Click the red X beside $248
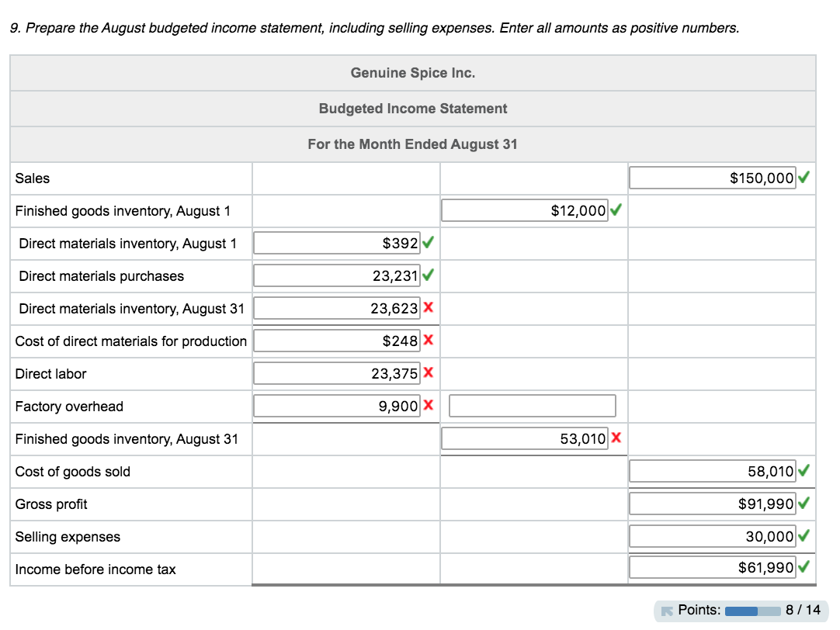This screenshot has width=840, height=630. pos(428,340)
